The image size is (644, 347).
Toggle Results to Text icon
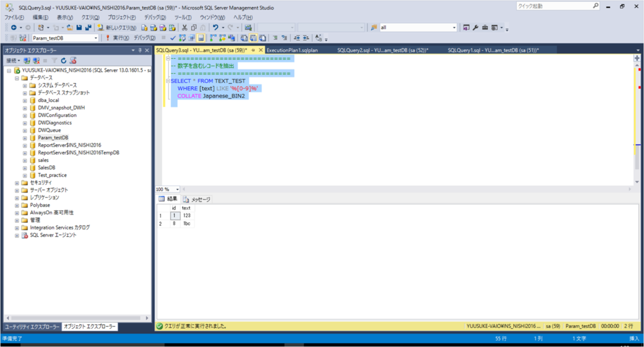tap(245, 38)
